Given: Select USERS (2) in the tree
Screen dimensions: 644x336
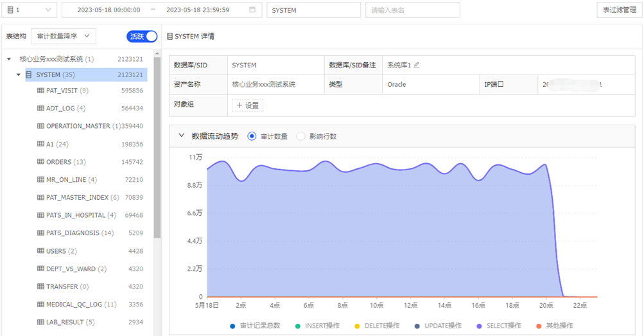Looking at the screenshot, I should pos(61,251).
